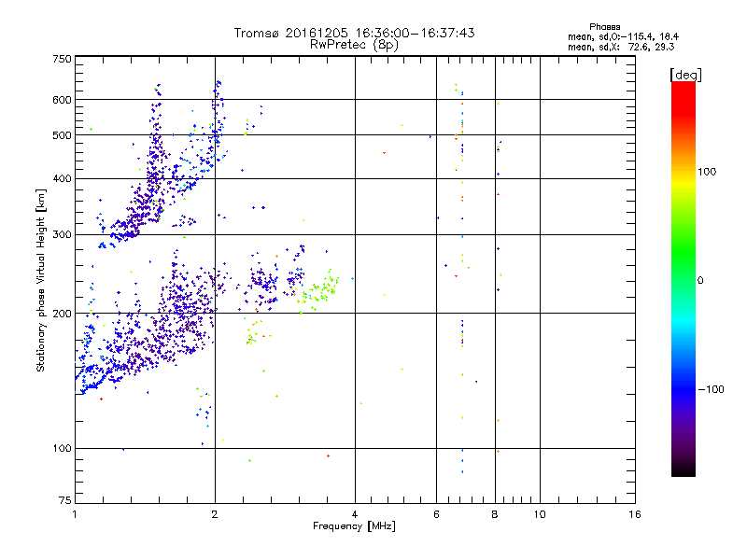Viewport: 747px width, 560px height.
Task: Click the blue -100 degree region of the colorbar
Action: coord(684,388)
